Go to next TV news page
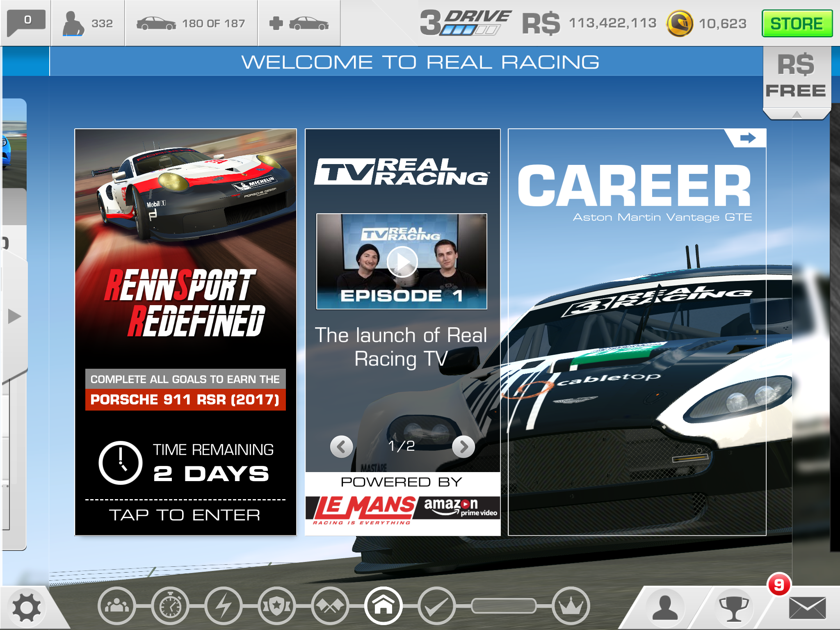 (463, 447)
